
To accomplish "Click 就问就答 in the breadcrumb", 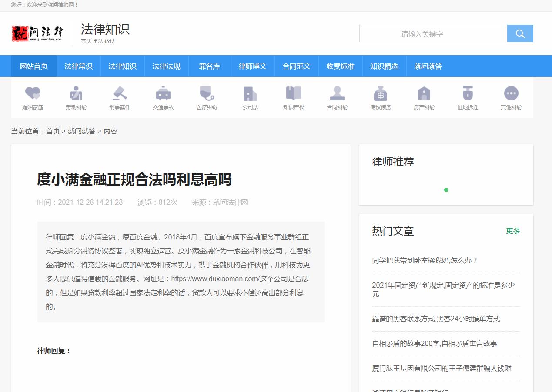I will point(82,131).
